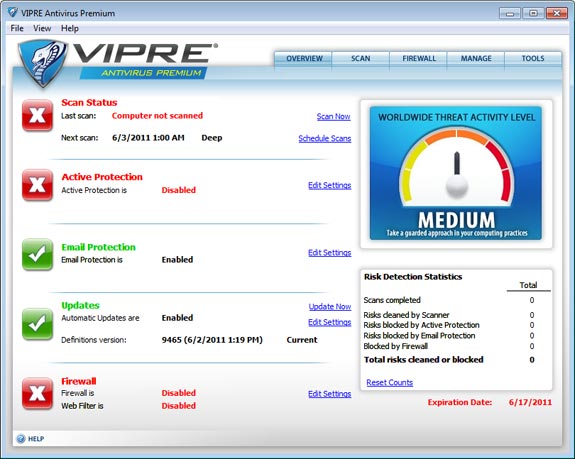Image resolution: width=575 pixels, height=459 pixels.
Task: Click expiration date '6/17/2011'
Action: 530,402
